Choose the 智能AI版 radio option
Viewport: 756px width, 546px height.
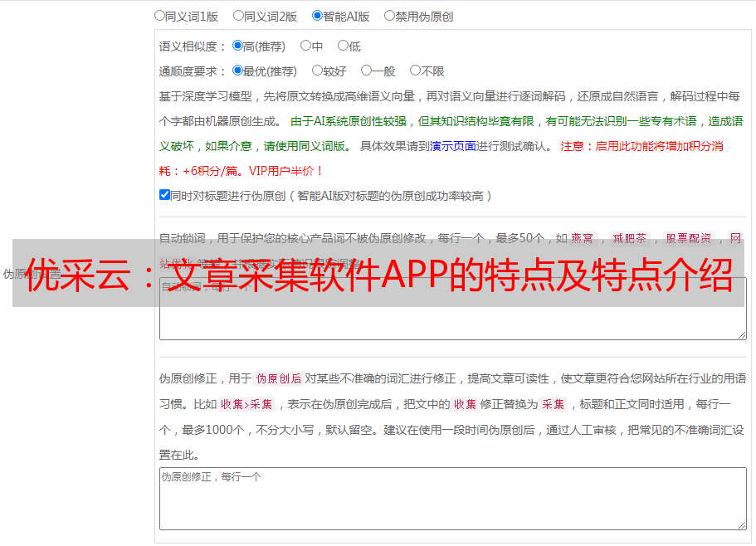[x=317, y=16]
